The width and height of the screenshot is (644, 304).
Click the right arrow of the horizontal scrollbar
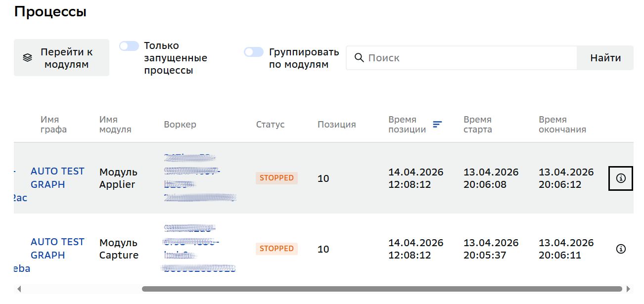click(628, 289)
